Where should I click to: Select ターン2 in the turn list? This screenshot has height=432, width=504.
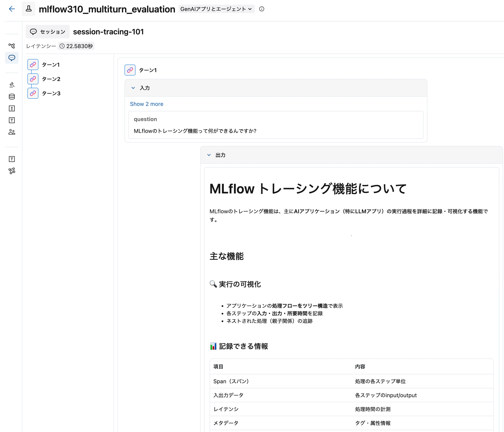tap(51, 79)
